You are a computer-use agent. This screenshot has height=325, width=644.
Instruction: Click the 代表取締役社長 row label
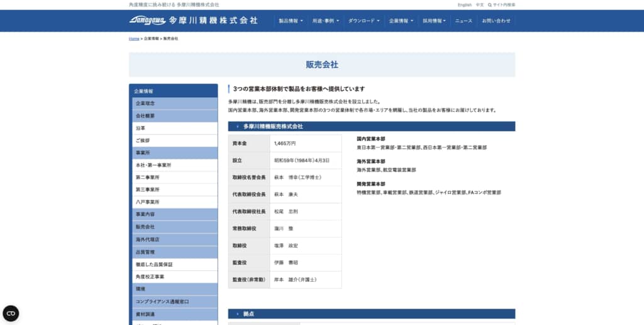point(249,212)
